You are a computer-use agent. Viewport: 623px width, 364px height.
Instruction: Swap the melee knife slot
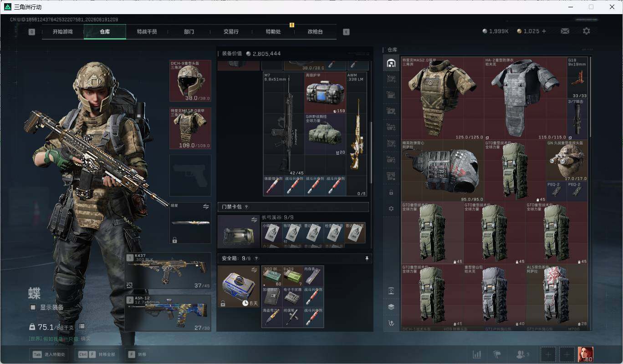tap(206, 207)
